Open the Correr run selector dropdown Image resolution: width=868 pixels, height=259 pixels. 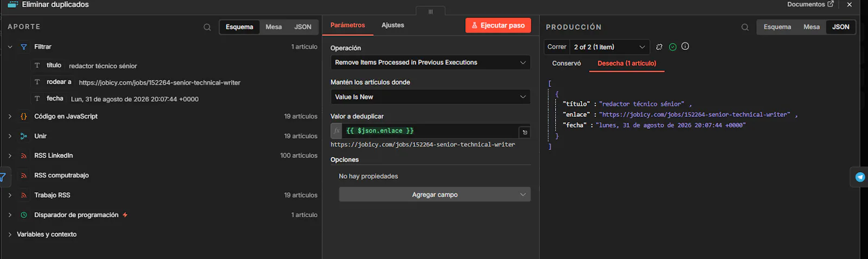610,47
